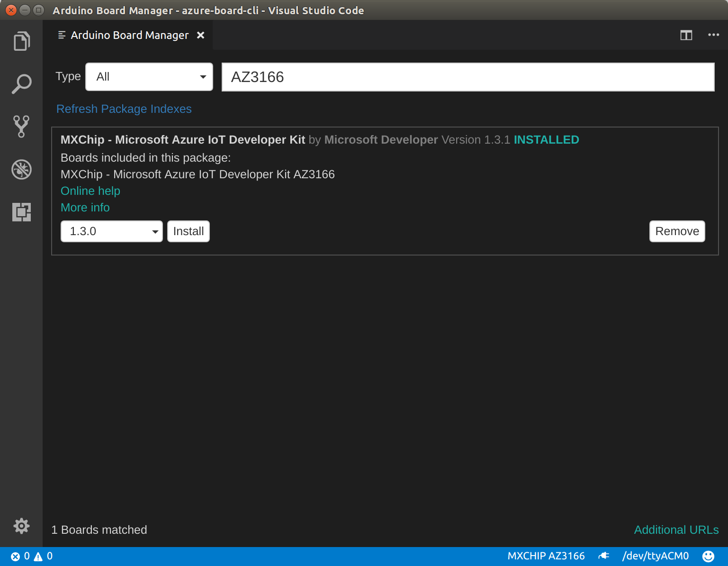Close the window with the red title bar button

11,10
